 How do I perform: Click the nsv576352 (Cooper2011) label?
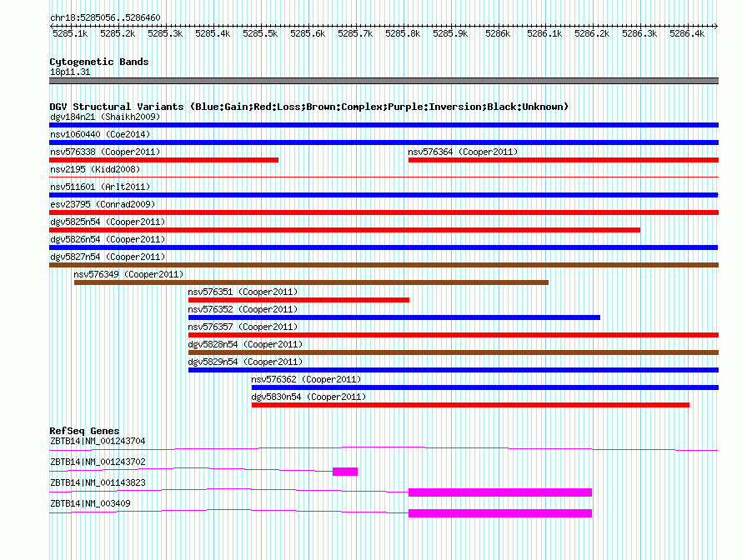243,309
